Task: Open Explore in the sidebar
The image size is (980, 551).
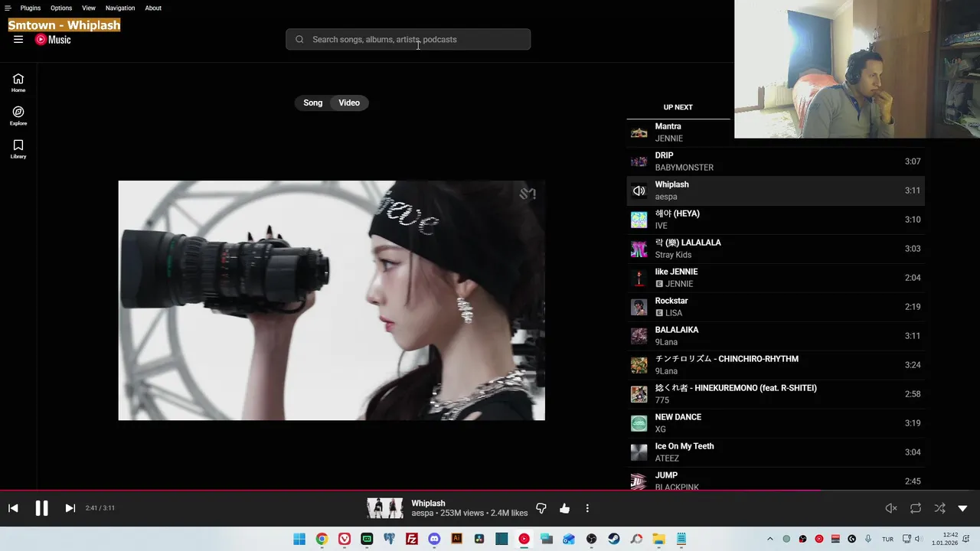Action: point(18,116)
